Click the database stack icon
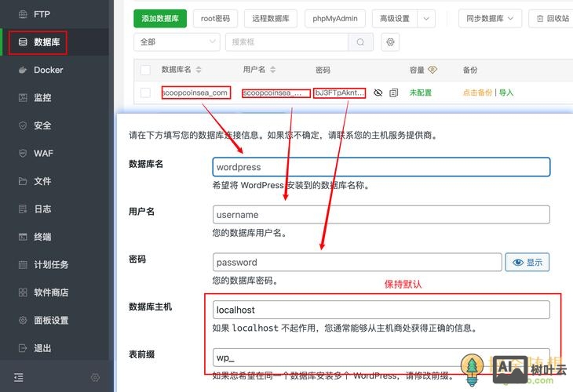The width and height of the screenshot is (573, 392). [23, 42]
